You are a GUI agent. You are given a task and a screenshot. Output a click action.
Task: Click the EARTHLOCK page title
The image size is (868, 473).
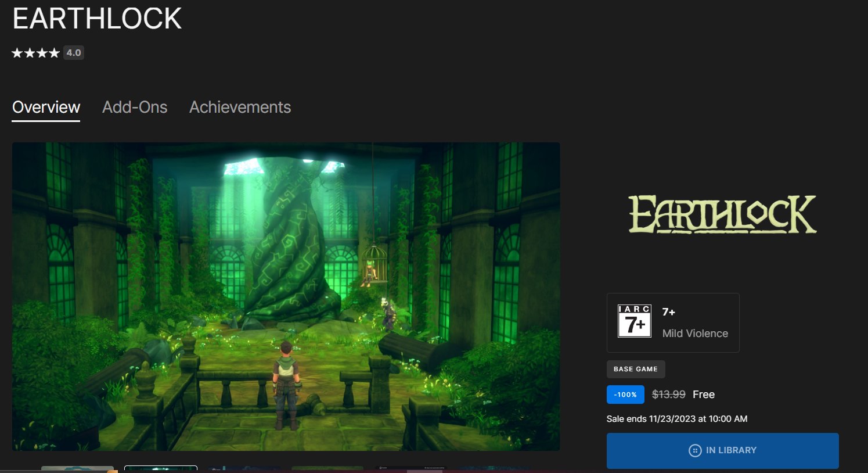coord(97,19)
